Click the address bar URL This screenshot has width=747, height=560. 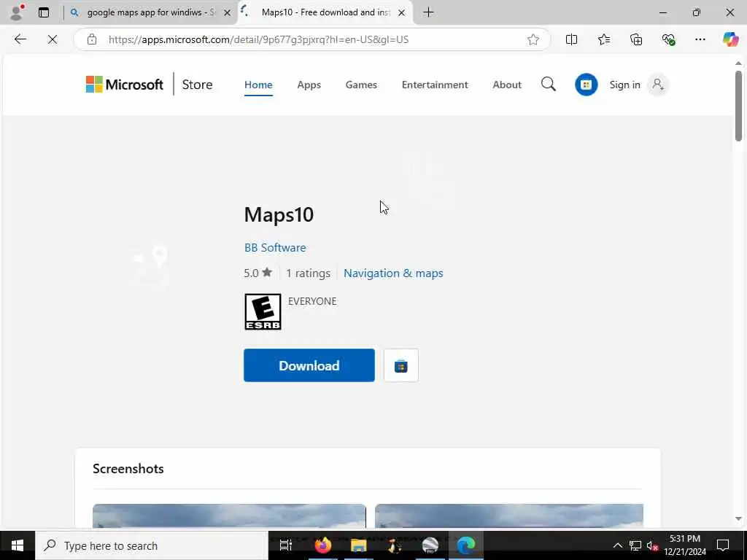[259, 39]
